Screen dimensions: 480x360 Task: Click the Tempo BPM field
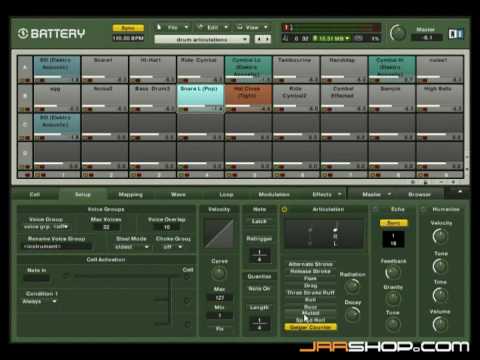click(128, 38)
